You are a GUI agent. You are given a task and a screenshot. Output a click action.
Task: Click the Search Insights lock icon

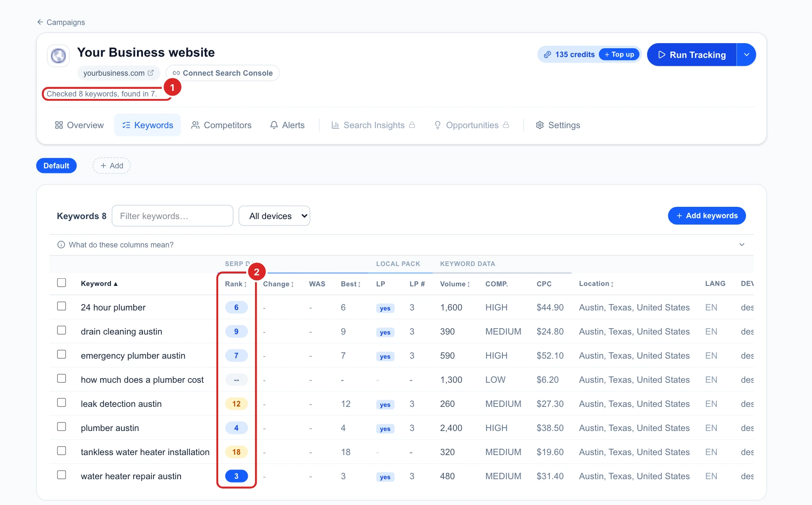coord(412,125)
